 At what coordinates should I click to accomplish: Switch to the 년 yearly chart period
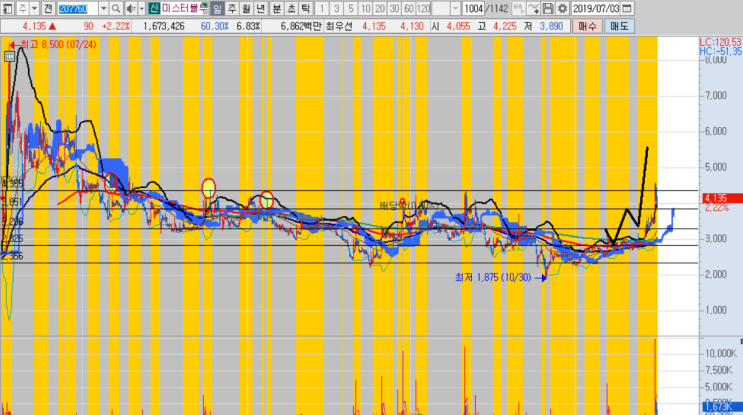261,8
